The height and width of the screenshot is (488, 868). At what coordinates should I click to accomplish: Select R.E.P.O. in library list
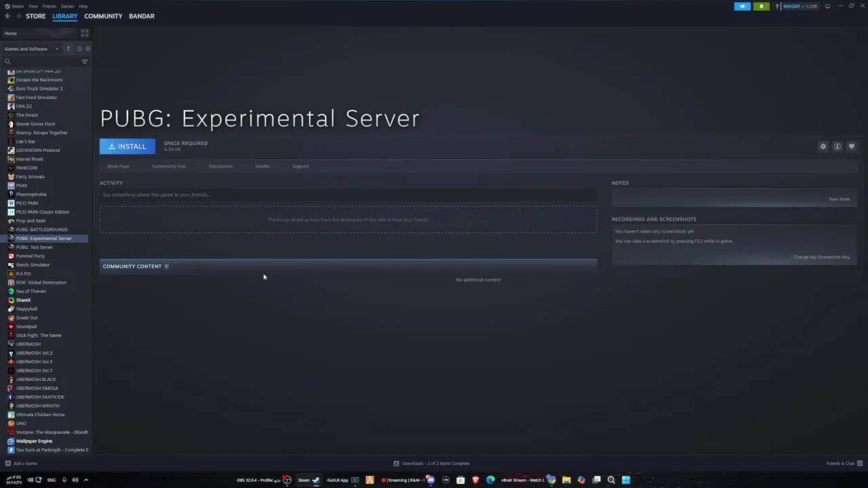point(24,274)
